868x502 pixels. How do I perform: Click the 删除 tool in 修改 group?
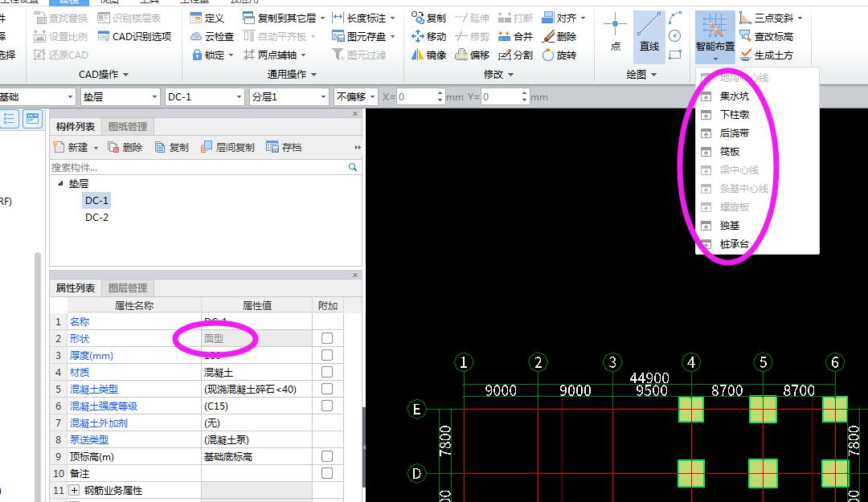[x=559, y=36]
